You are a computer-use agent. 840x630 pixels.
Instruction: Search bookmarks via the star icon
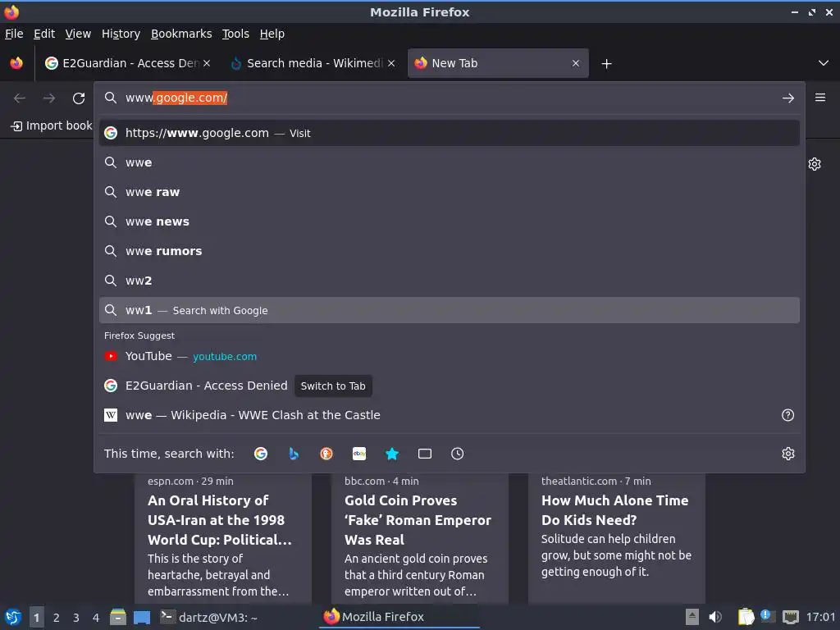(392, 454)
